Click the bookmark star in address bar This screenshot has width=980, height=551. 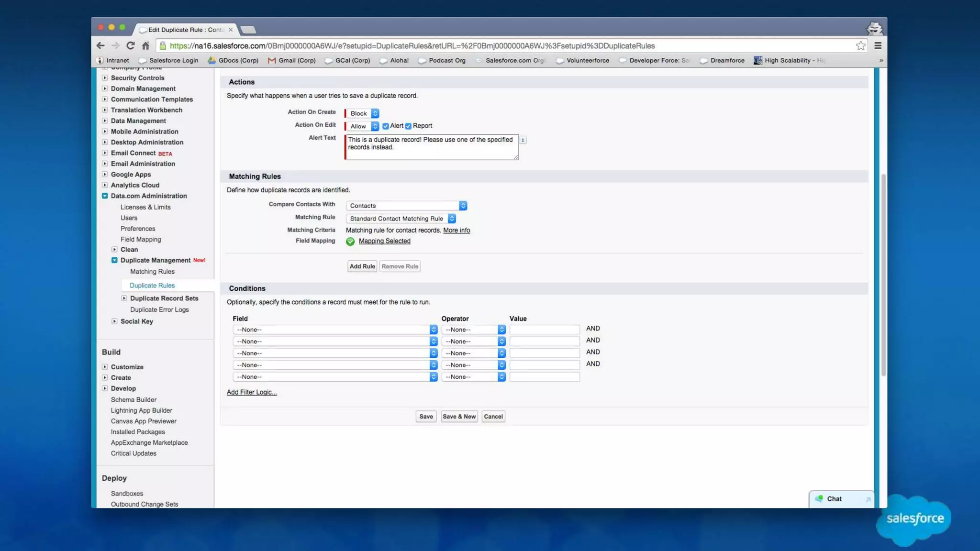[860, 45]
